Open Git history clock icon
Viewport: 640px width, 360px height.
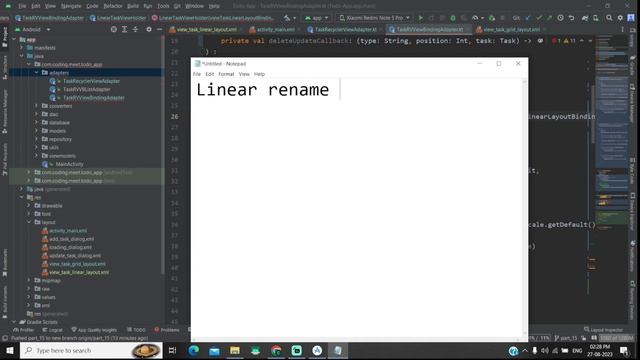pyautogui.click(x=560, y=18)
